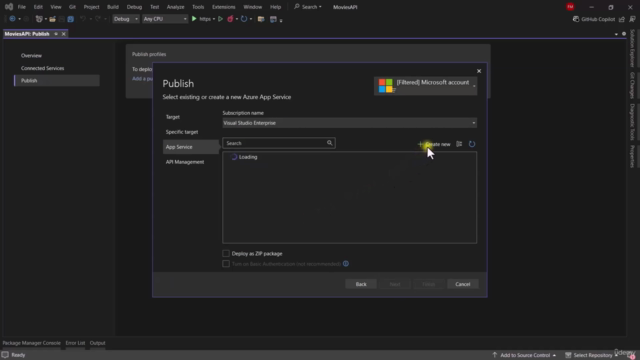Open the Solution Explorer side tab
The image size is (640, 360).
(x=632, y=48)
